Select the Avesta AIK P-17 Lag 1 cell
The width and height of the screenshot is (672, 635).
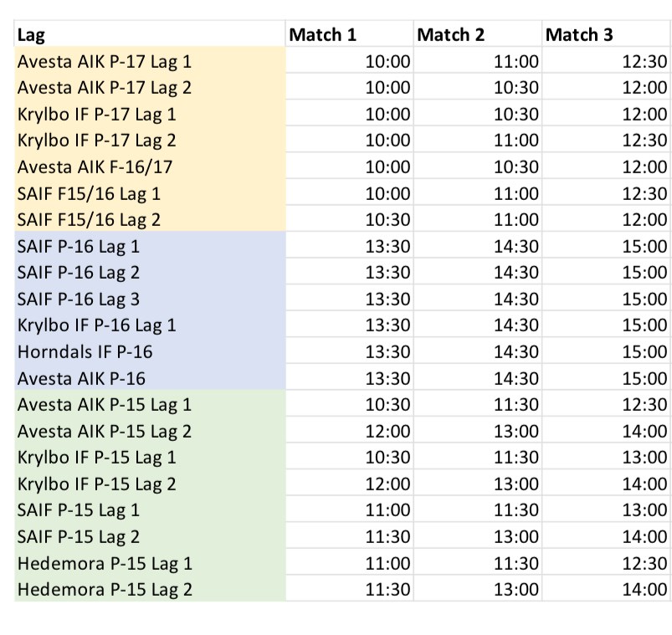pos(151,61)
